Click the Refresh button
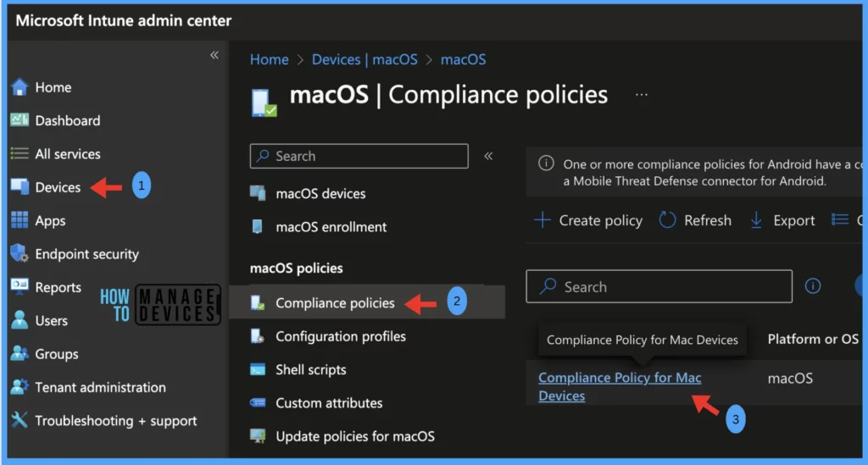 [695, 220]
